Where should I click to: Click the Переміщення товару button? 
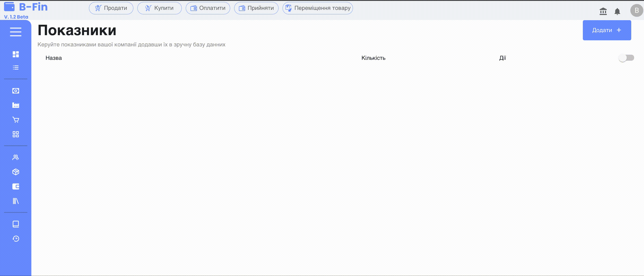[x=318, y=8]
